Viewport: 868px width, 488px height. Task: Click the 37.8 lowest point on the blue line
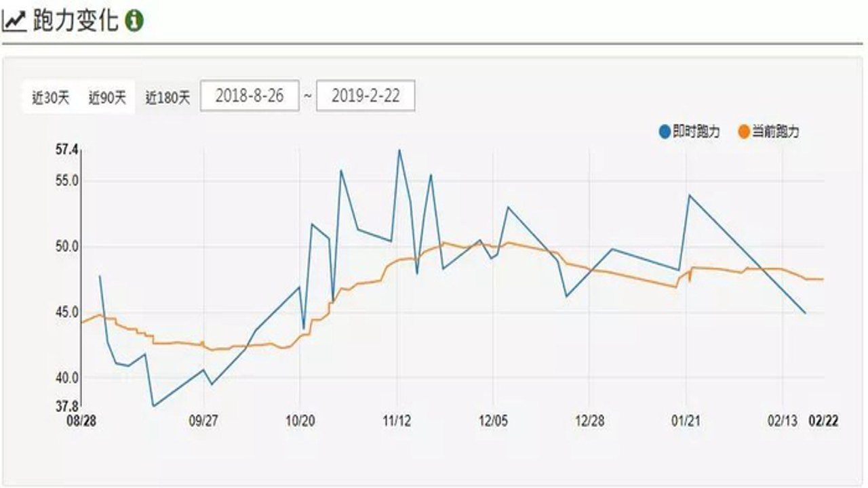[154, 406]
